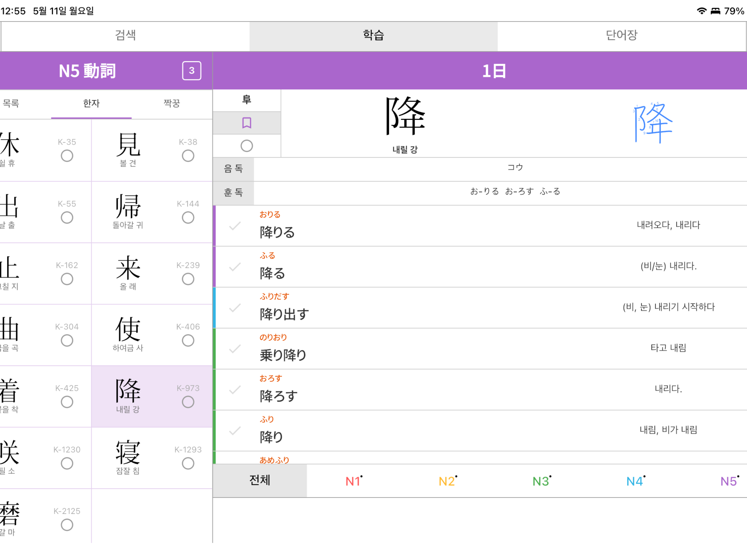Toggle the circle for K-406 使
Image resolution: width=747 pixels, height=560 pixels.
point(188,341)
